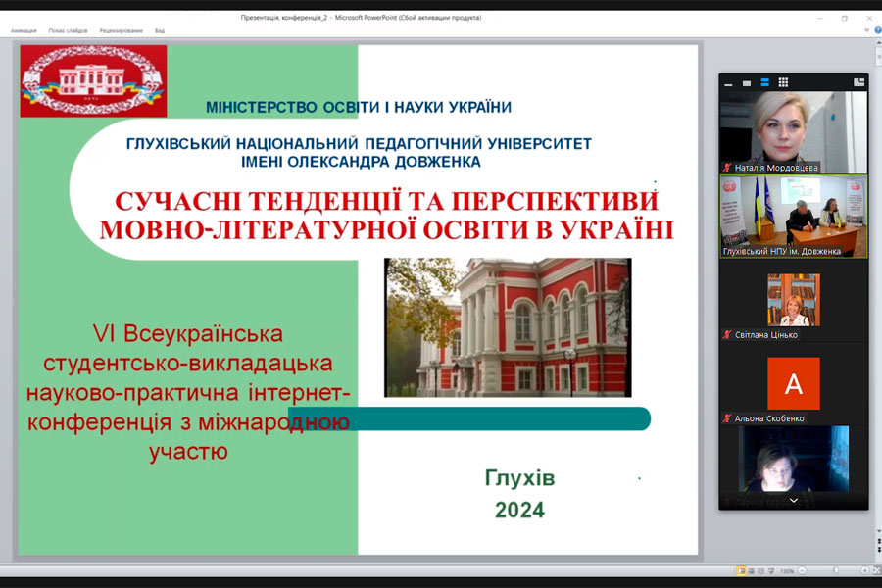The height and width of the screenshot is (588, 882).
Task: Select the ІМЕНІ ОЛЕКСАНДРА ДОВЖЕНКА text line
Action: (361, 162)
